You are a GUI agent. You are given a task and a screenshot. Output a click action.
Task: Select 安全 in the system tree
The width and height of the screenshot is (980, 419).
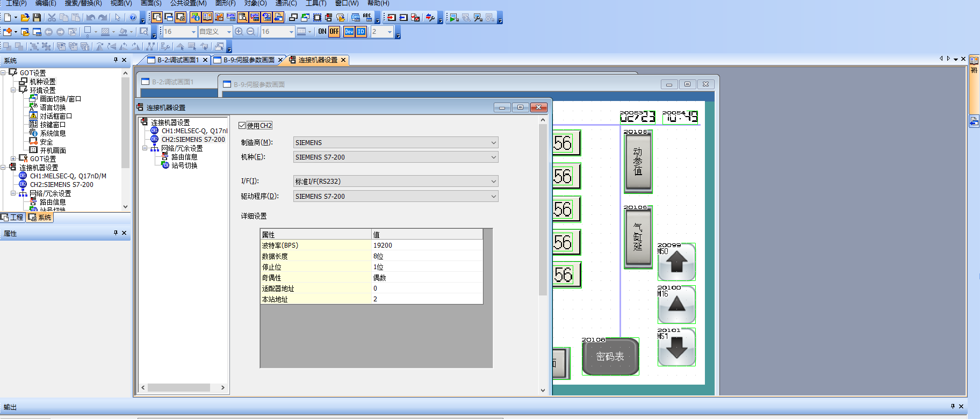pos(46,142)
